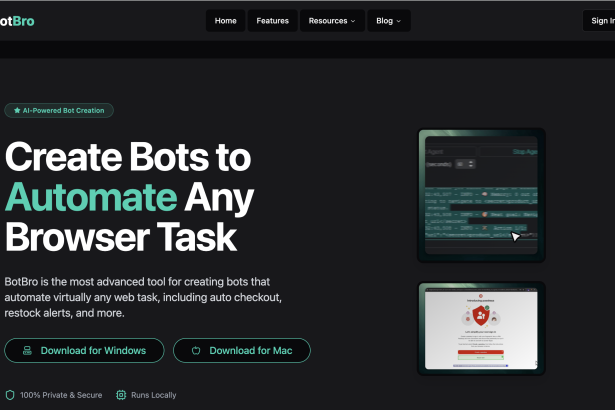Go to the Features page
Viewport: 615px width, 410px height.
point(273,21)
